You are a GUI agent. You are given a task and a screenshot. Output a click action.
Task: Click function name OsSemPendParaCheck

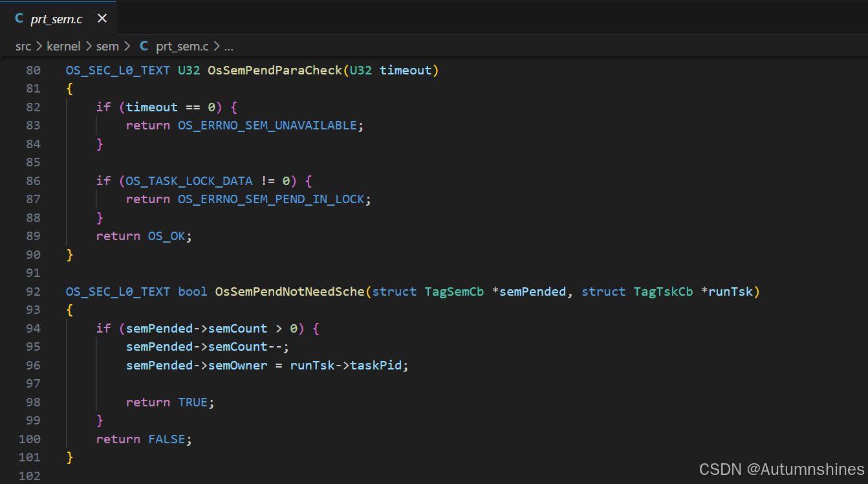[275, 70]
